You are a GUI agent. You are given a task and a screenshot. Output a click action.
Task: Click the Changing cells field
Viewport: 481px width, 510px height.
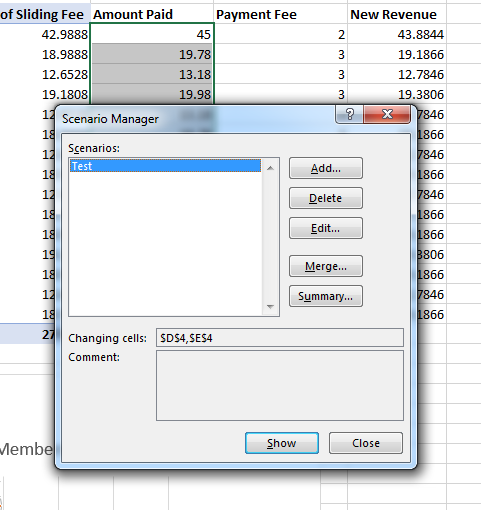click(280, 338)
